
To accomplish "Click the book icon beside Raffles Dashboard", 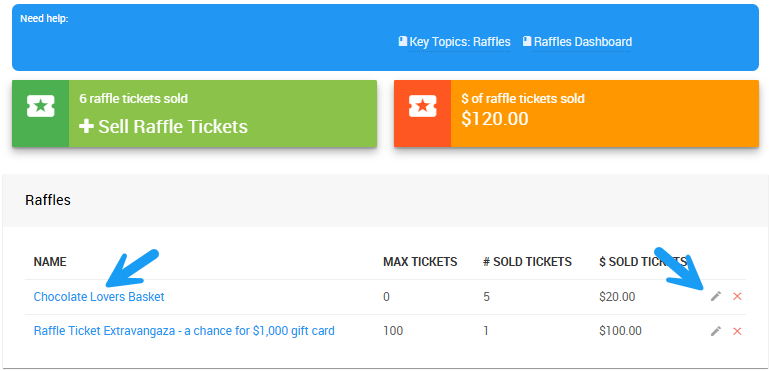I will coord(527,41).
